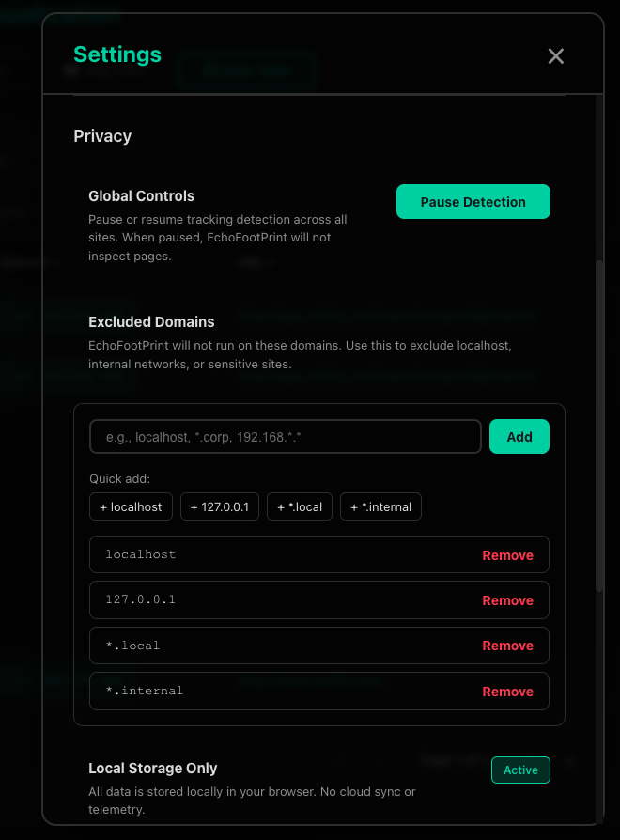Remove *.local from the excluded list
The image size is (620, 840).
coord(507,646)
